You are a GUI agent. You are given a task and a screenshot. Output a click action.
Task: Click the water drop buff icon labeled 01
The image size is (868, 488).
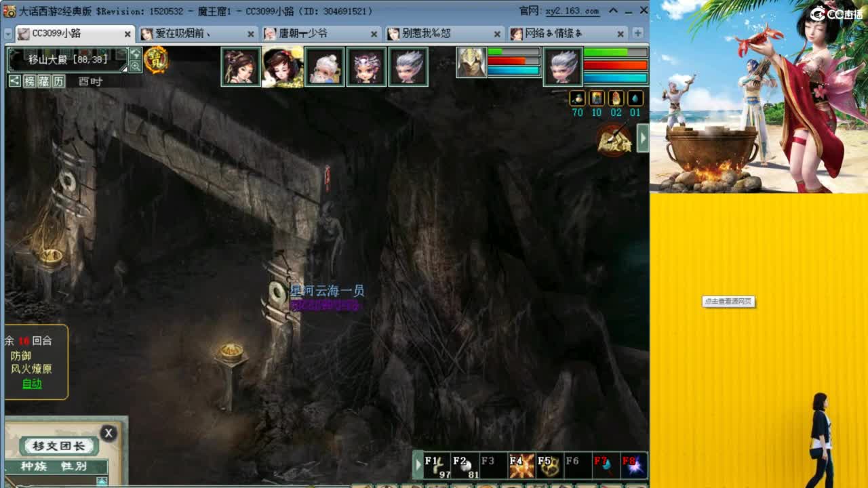coord(635,98)
